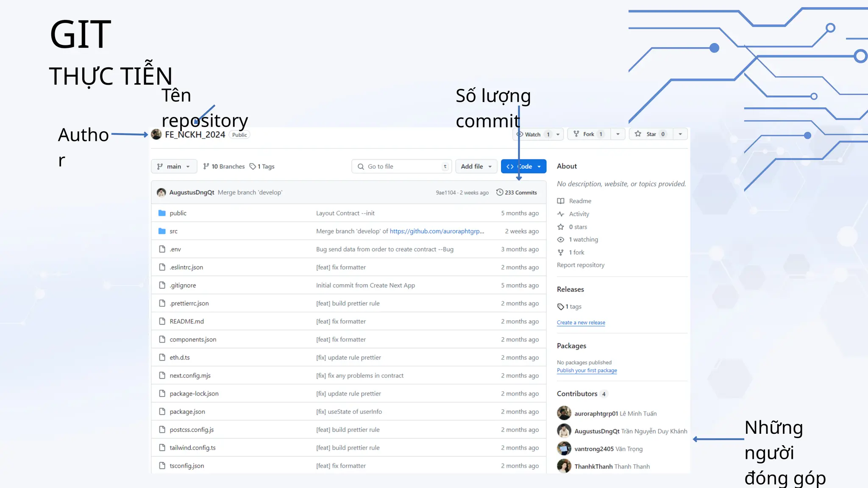
Task: Click the pulse icon beside Activity
Action: (x=561, y=214)
